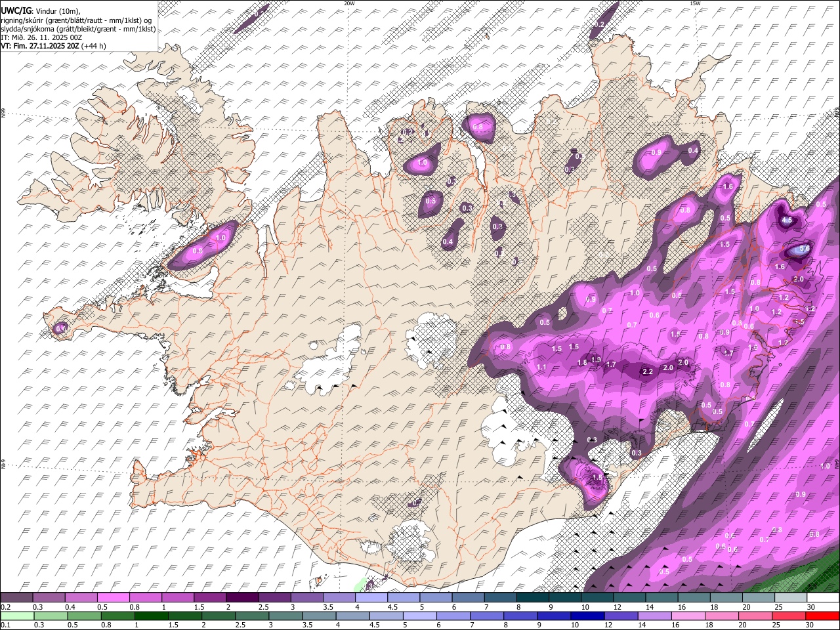This screenshot has height=630, width=840.
Task: Click the 'slydda/snjókoma' legend description line
Action: [x=78, y=29]
